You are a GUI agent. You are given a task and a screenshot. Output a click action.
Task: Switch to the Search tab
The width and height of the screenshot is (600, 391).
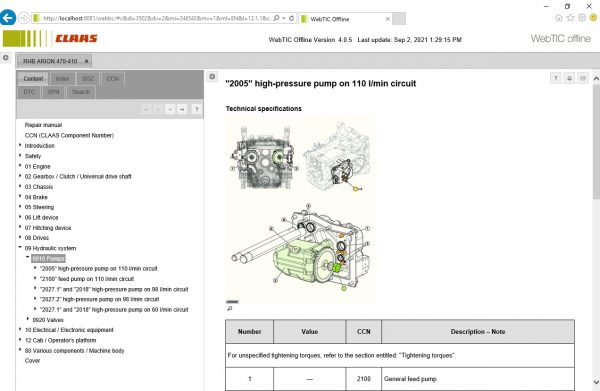point(81,92)
